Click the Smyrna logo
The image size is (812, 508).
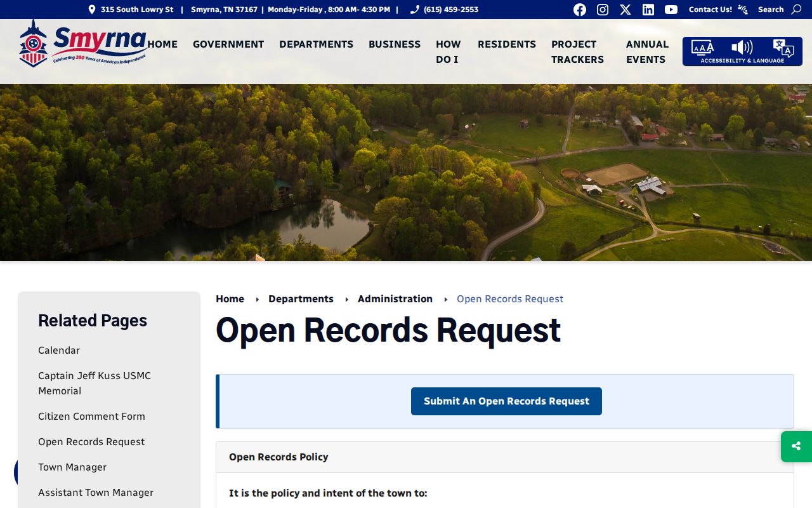coord(83,43)
